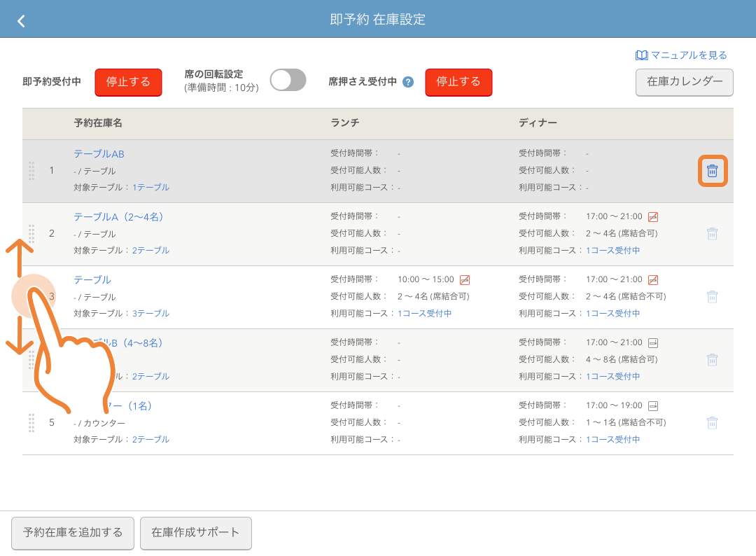Click the back chevron in the header

click(20, 20)
